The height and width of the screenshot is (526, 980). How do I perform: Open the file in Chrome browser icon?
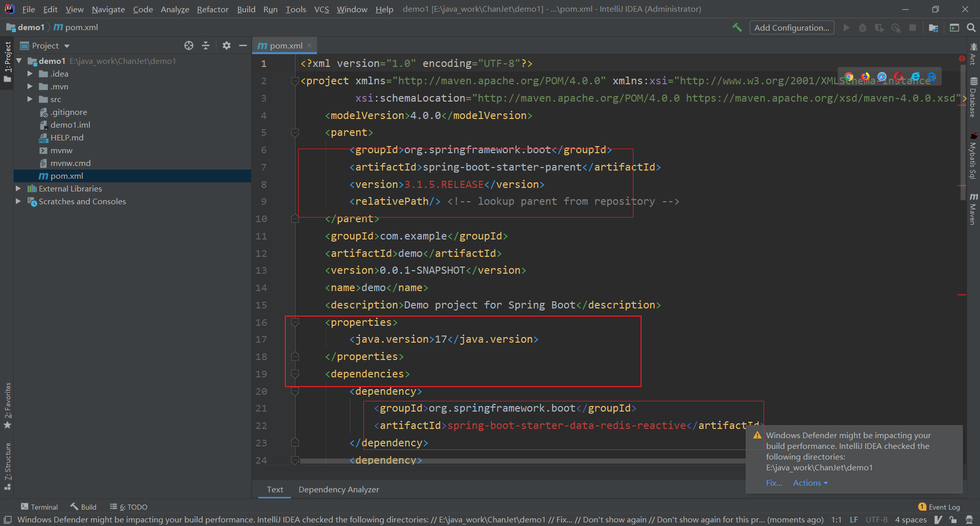point(849,77)
